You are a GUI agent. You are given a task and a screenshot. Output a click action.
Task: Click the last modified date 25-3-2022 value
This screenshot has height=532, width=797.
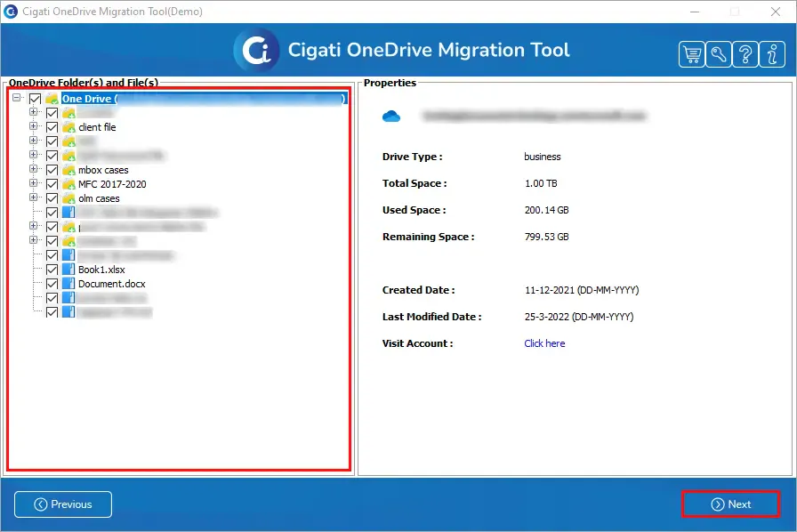point(579,317)
